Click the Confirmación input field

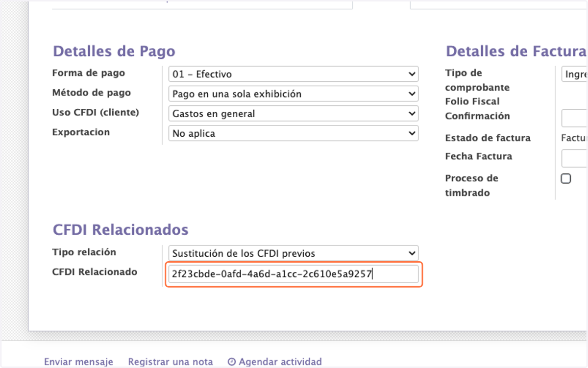574,118
